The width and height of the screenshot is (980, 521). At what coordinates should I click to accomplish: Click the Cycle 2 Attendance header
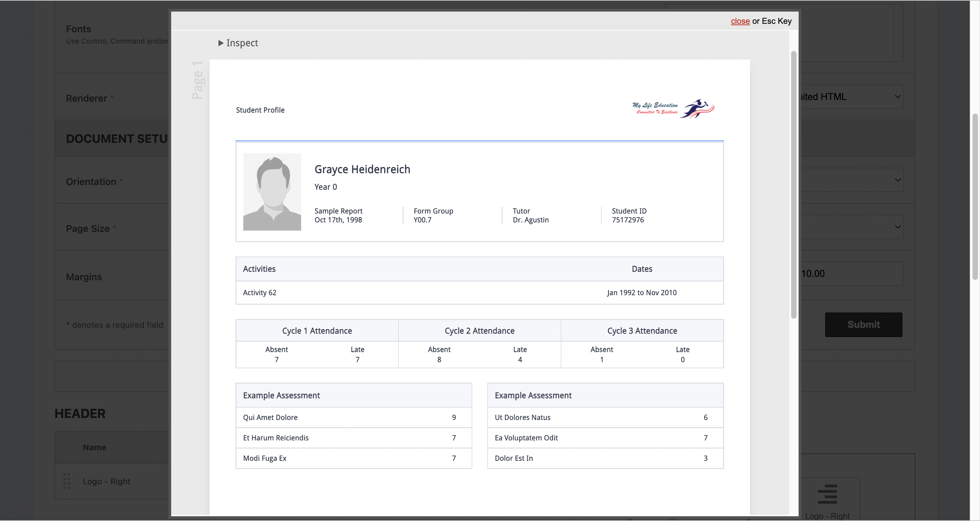[x=479, y=331]
